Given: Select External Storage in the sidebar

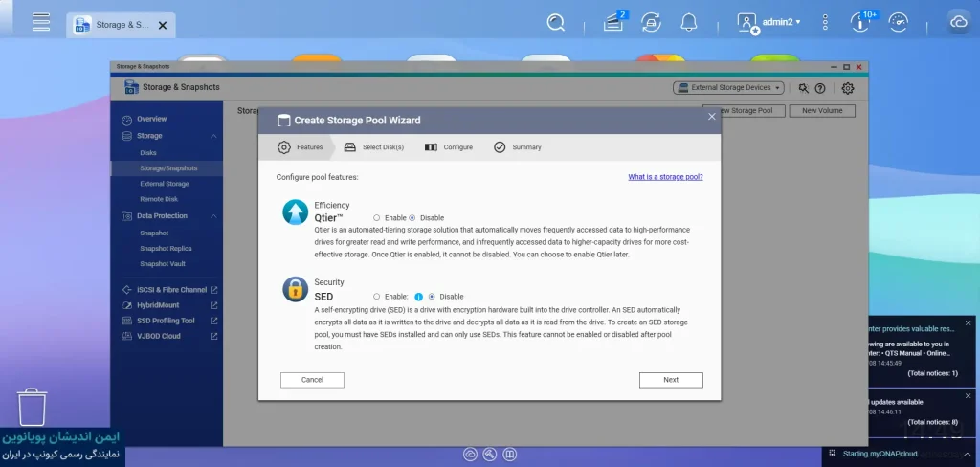Looking at the screenshot, I should pyautogui.click(x=165, y=184).
